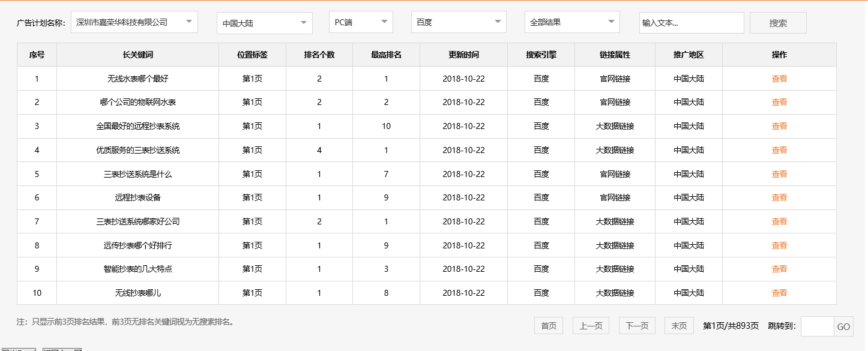Click 查看 for keyword 无线水表哪个最好
Screen dimensions: 868x351
coord(779,78)
